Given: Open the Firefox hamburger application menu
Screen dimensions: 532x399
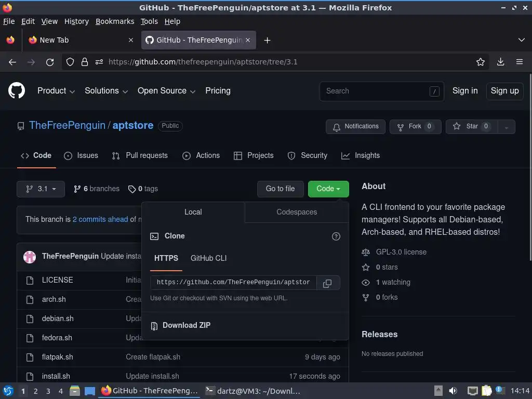Looking at the screenshot, I should [520, 62].
